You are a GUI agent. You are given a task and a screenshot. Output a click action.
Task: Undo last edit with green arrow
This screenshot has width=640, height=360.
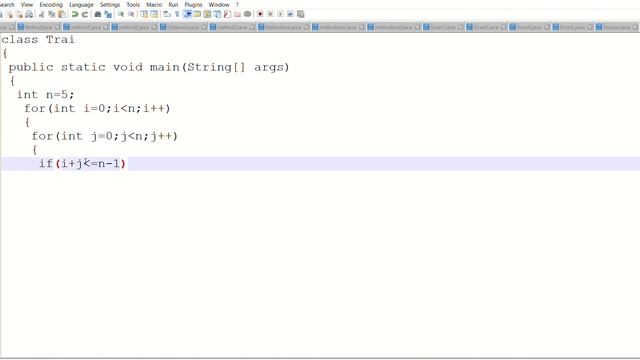[75, 14]
